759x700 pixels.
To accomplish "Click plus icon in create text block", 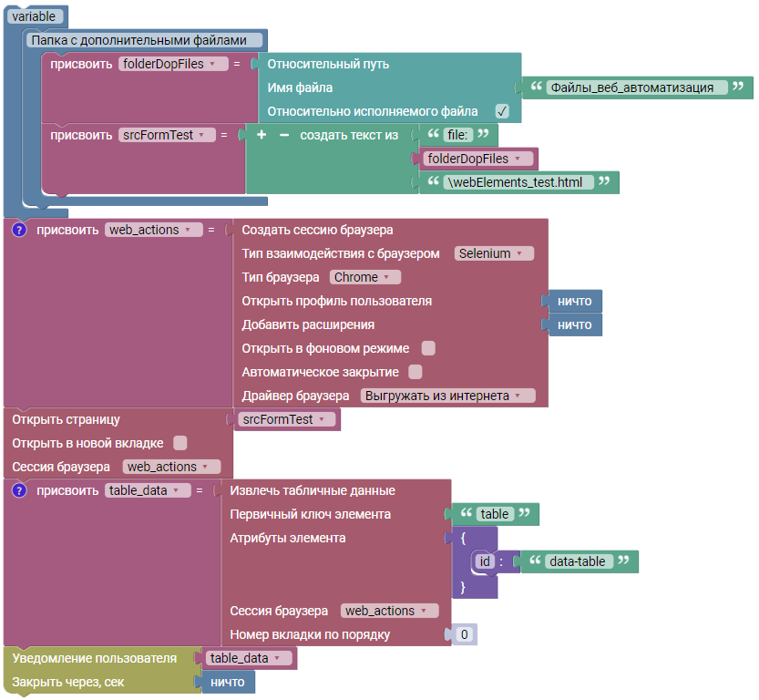I will click(262, 135).
